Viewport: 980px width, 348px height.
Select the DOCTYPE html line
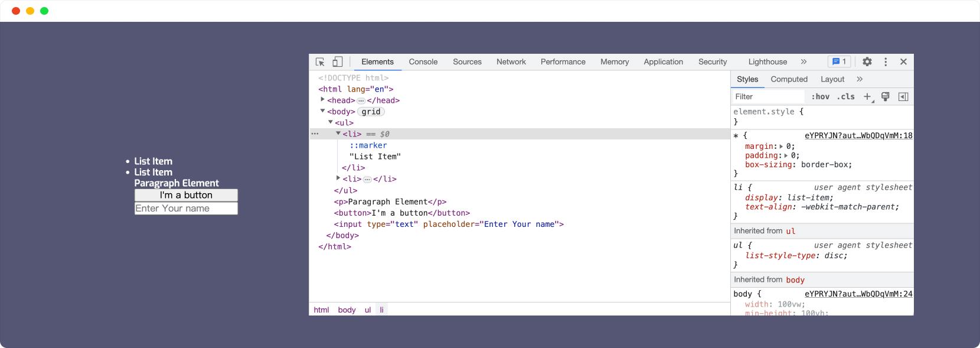pyautogui.click(x=354, y=78)
